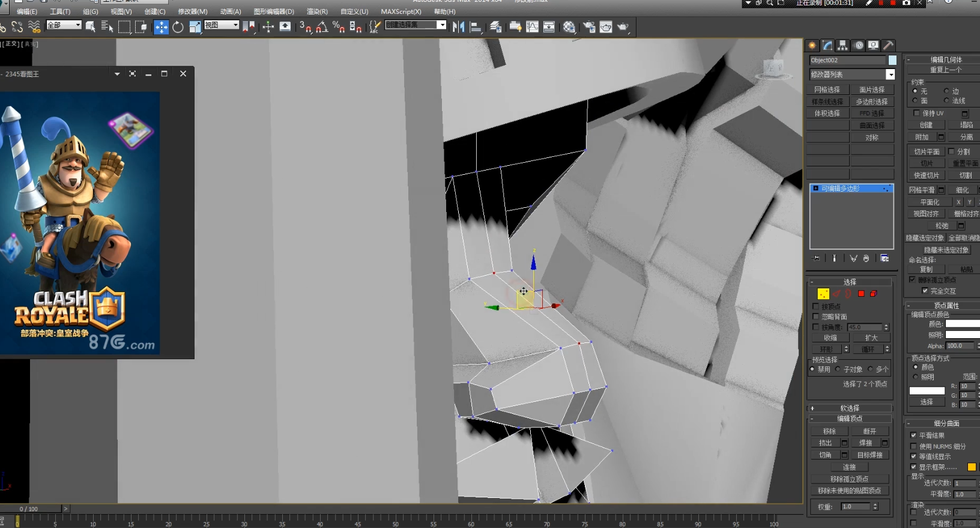Click the Mirror tool icon

tap(459, 27)
